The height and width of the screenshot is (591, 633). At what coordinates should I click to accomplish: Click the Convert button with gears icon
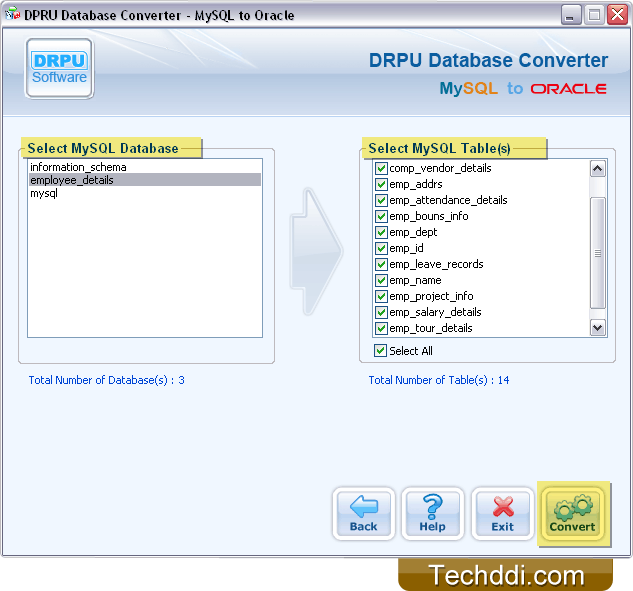572,514
